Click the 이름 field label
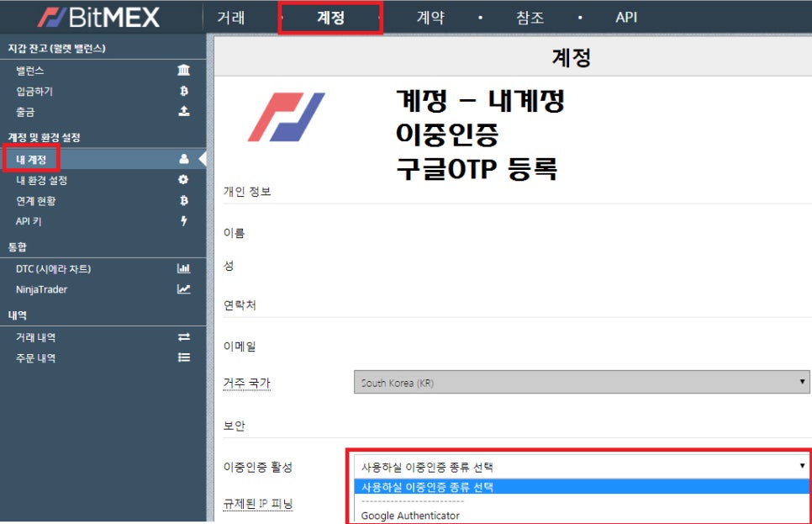Viewport: 812px width, 524px height. (x=234, y=233)
